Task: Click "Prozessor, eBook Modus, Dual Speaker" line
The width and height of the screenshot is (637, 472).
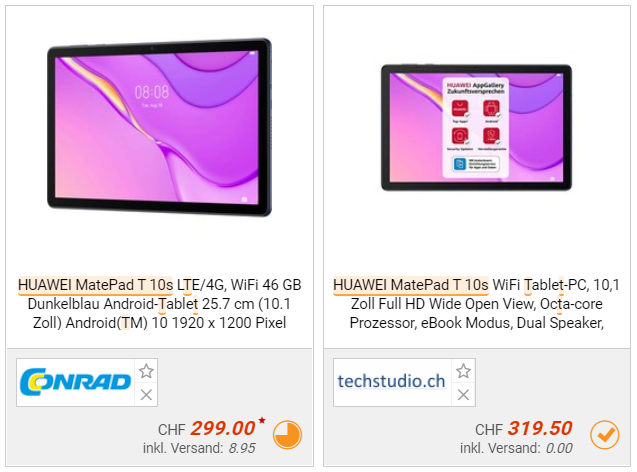Action: pyautogui.click(x=477, y=323)
